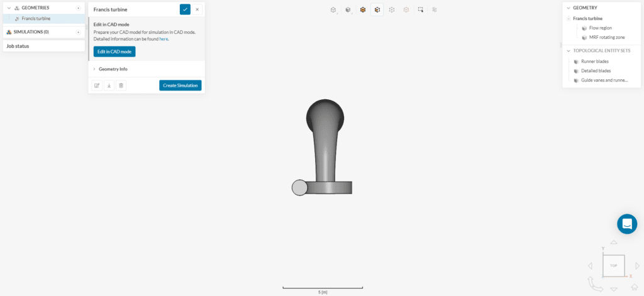Rotate view using down arrow below cube
This screenshot has height=296, width=644.
[614, 289]
